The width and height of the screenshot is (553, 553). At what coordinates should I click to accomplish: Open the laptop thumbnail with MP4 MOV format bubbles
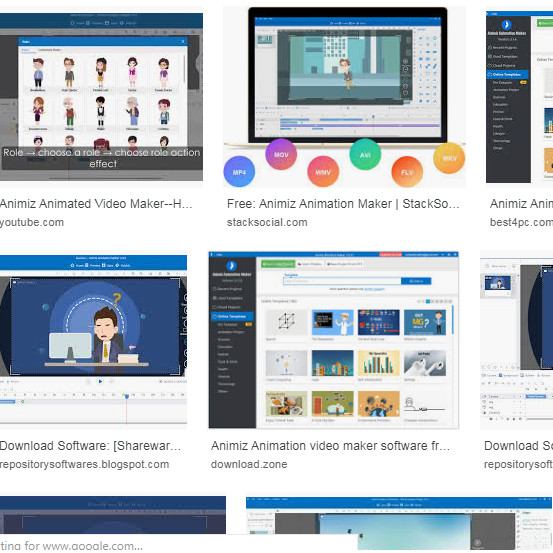[x=344, y=97]
